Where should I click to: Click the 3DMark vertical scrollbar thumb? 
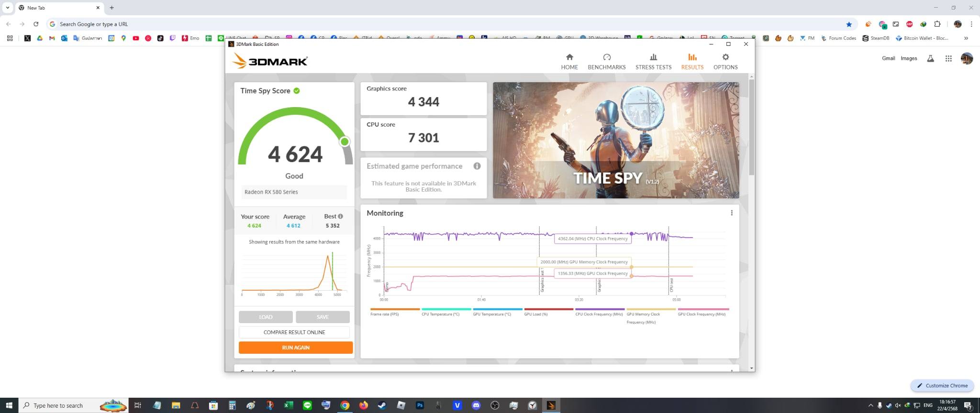click(752, 127)
